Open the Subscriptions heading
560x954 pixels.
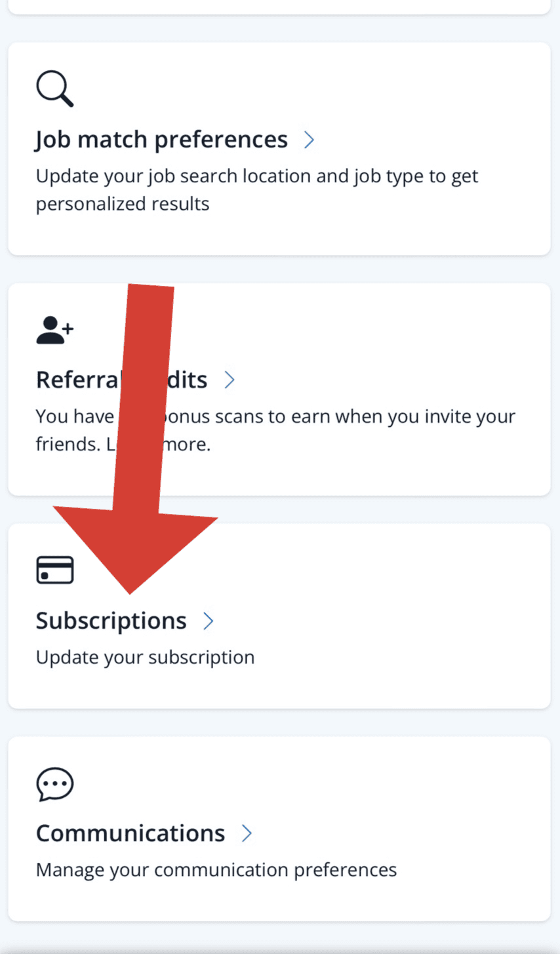pyautogui.click(x=111, y=621)
